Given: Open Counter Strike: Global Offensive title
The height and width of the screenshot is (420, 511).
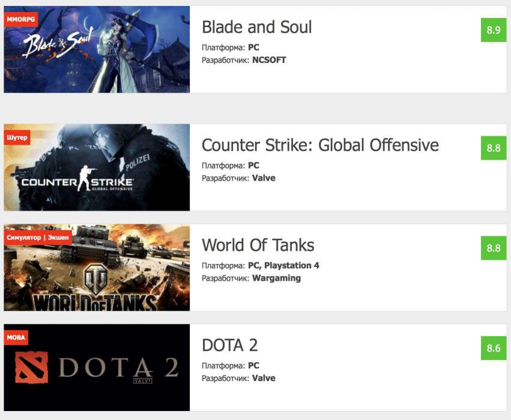Looking at the screenshot, I should [320, 145].
